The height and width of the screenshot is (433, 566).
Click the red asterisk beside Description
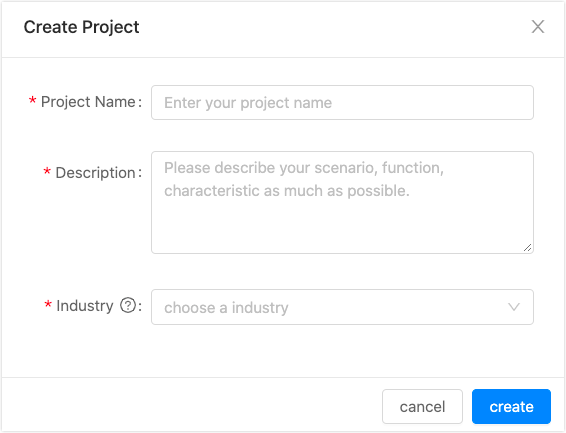click(47, 172)
